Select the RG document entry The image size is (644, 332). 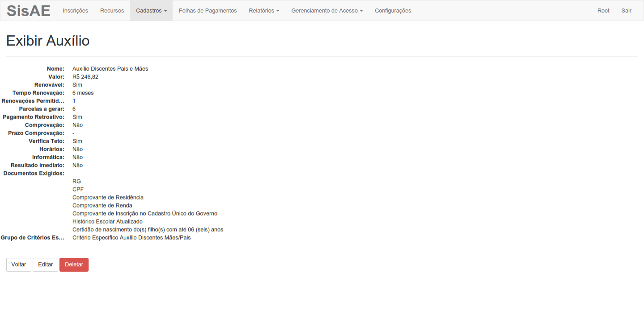76,182
